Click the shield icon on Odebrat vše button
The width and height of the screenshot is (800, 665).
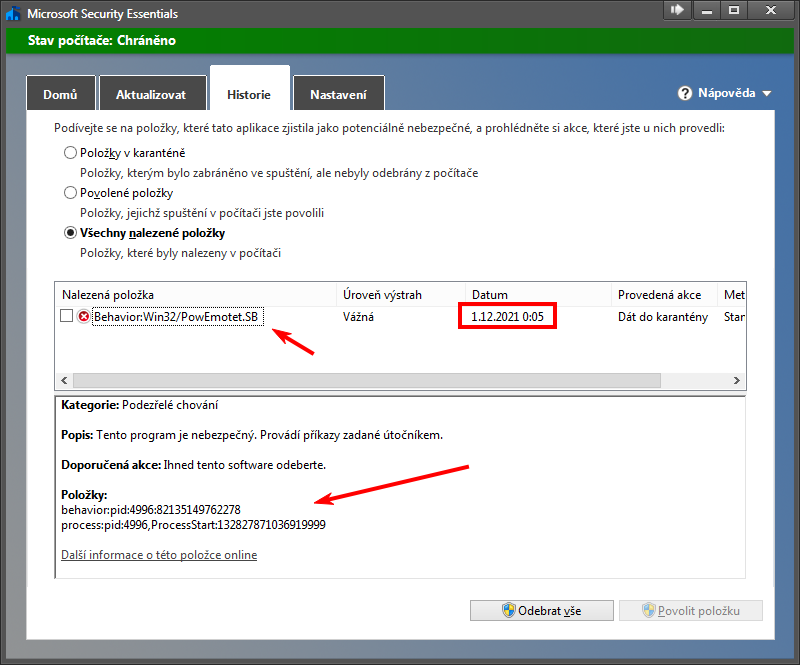(x=508, y=610)
